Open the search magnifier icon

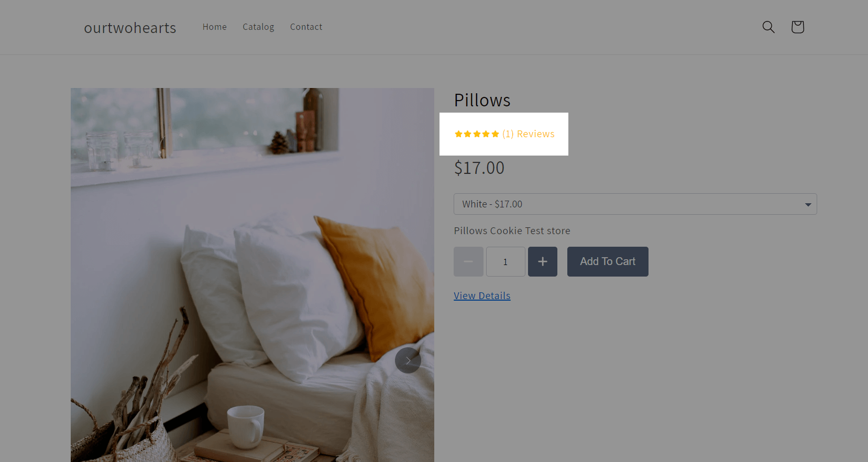tap(768, 27)
